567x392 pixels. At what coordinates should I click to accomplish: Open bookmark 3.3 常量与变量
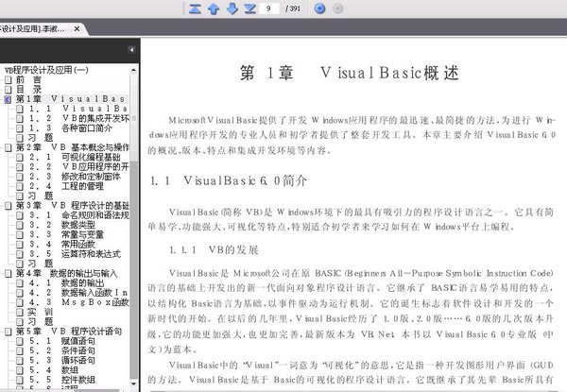point(66,234)
